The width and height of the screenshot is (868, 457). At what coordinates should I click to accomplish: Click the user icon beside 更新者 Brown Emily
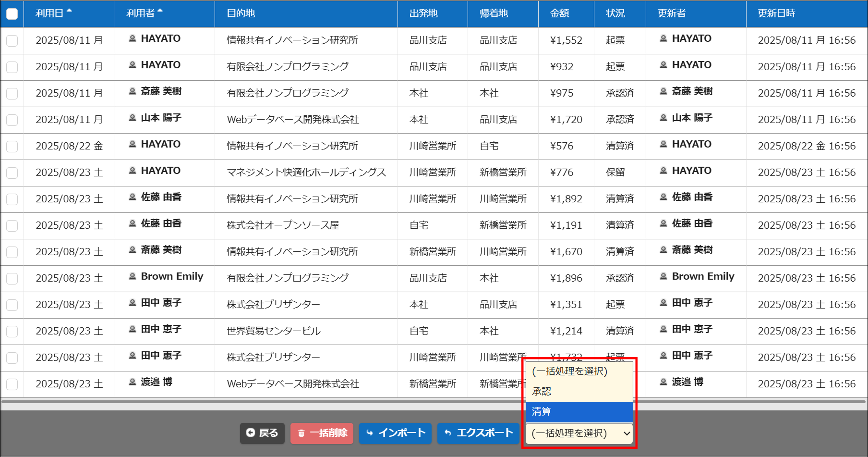(663, 276)
